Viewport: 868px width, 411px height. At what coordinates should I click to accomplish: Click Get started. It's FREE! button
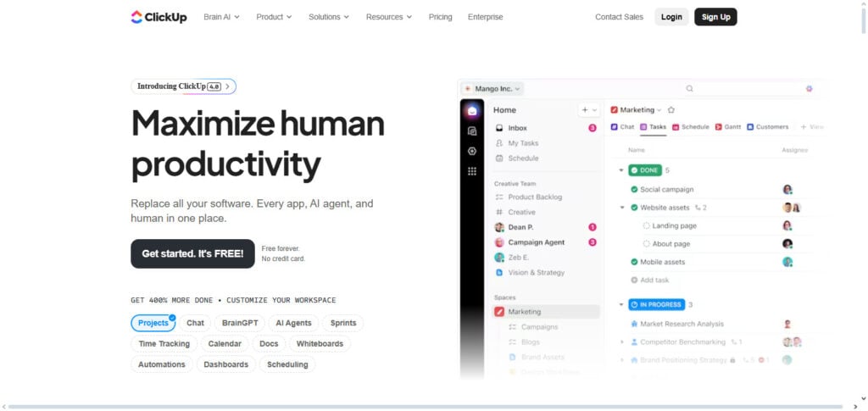click(x=192, y=254)
